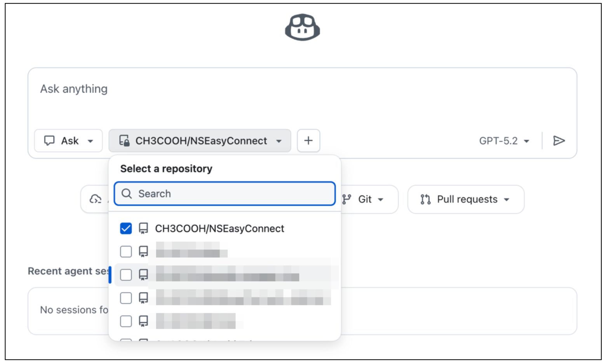Click the magnifying glass in the search field

click(x=127, y=193)
